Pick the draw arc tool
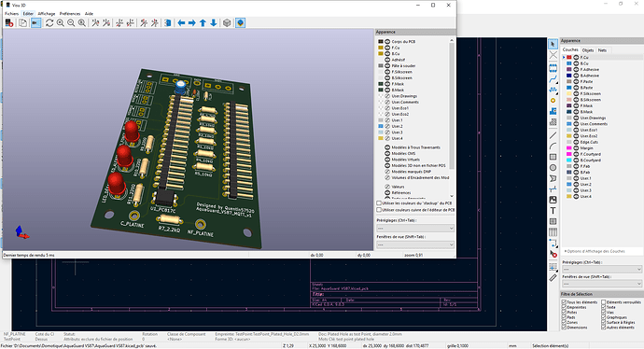 [553, 146]
